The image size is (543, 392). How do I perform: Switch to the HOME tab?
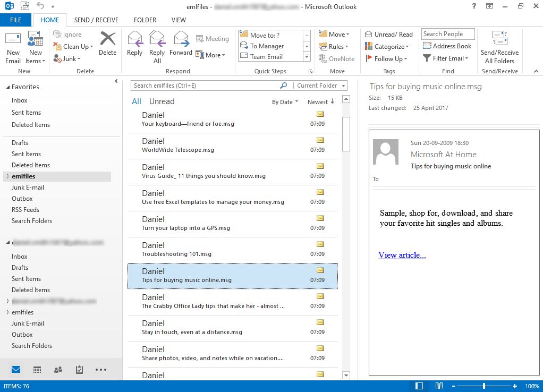point(49,20)
